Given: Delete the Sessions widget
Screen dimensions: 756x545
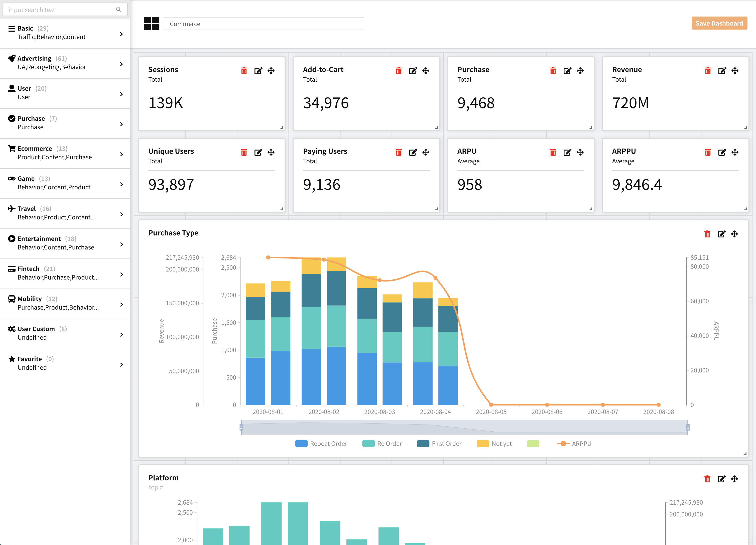Looking at the screenshot, I should tap(244, 71).
